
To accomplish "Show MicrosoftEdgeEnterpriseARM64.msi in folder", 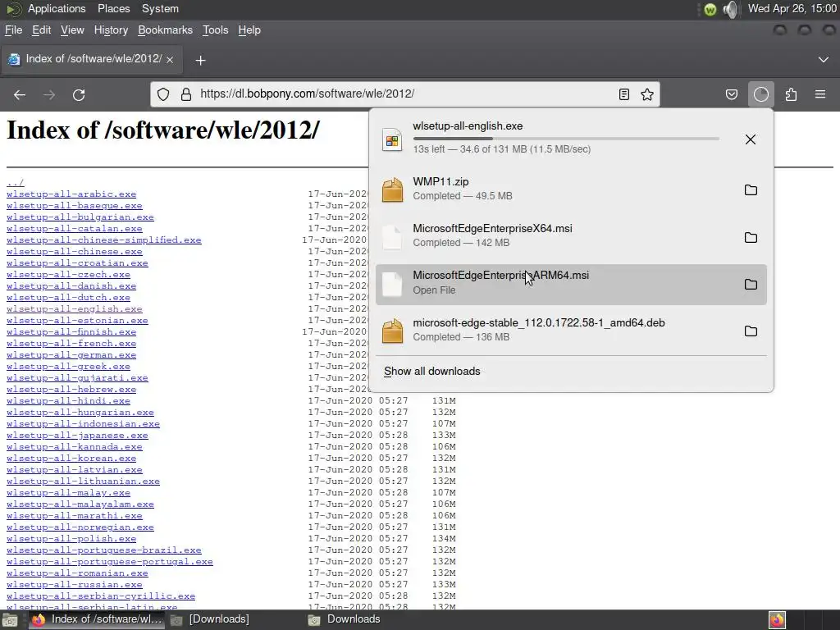I will pyautogui.click(x=751, y=284).
